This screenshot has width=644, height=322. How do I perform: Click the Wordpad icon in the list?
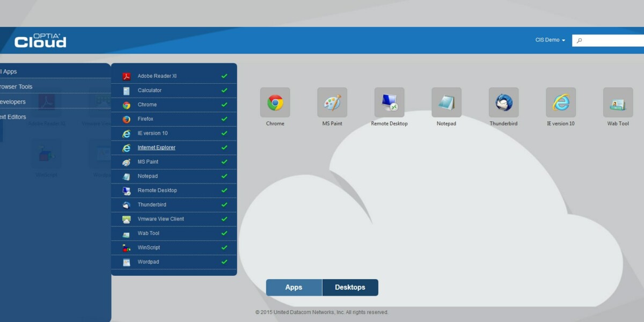[127, 262]
